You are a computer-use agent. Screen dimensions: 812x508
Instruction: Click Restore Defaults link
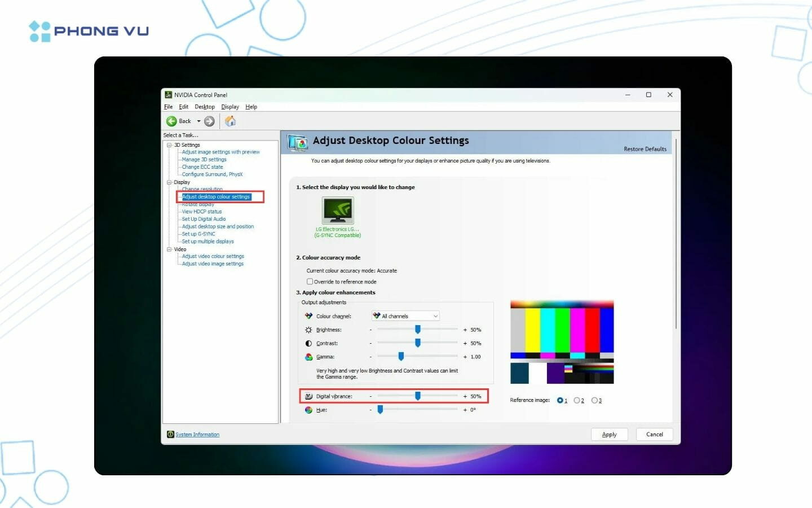(x=645, y=149)
